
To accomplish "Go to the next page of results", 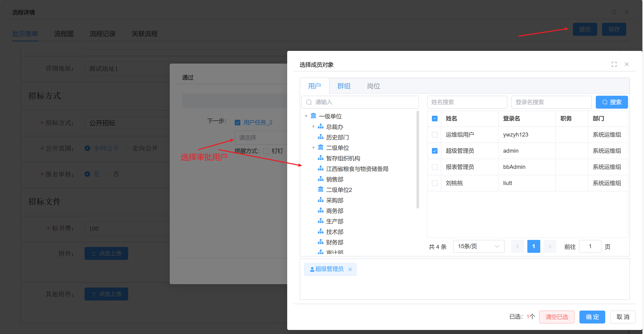I will 550,246.
